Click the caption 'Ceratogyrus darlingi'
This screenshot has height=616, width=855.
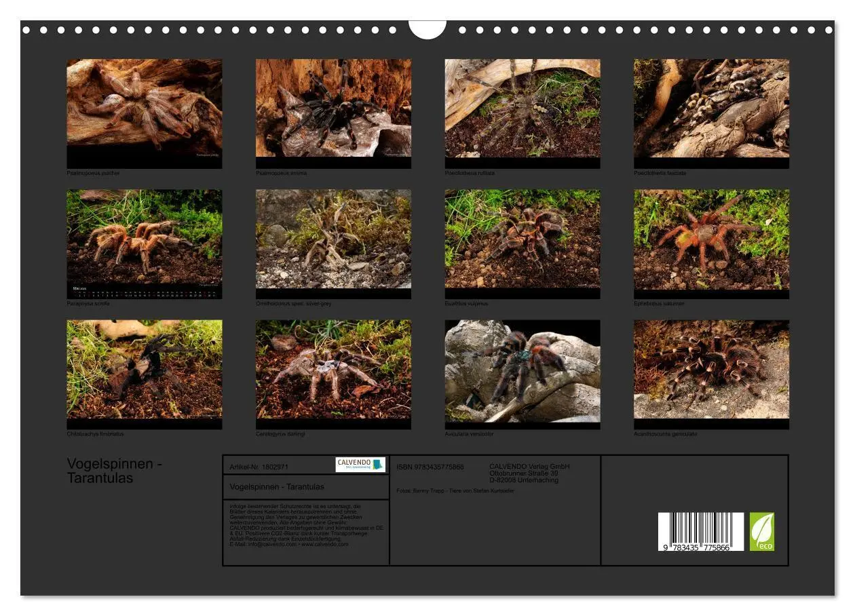(281, 434)
